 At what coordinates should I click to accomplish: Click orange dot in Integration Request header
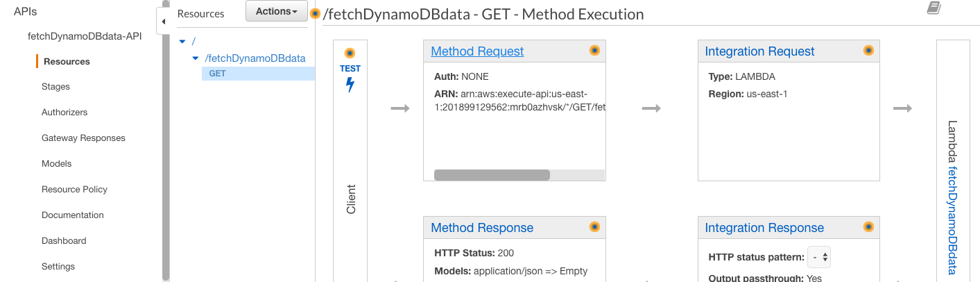pyautogui.click(x=868, y=50)
